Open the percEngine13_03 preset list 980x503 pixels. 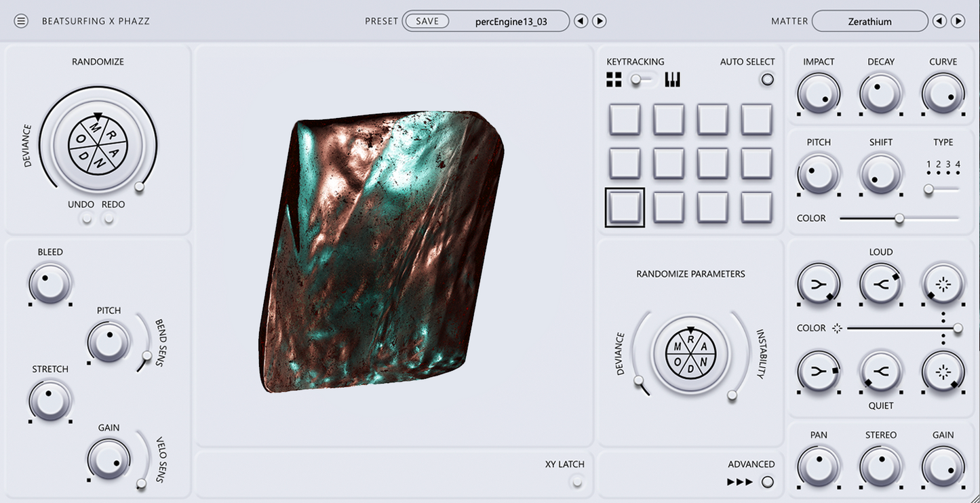[511, 21]
